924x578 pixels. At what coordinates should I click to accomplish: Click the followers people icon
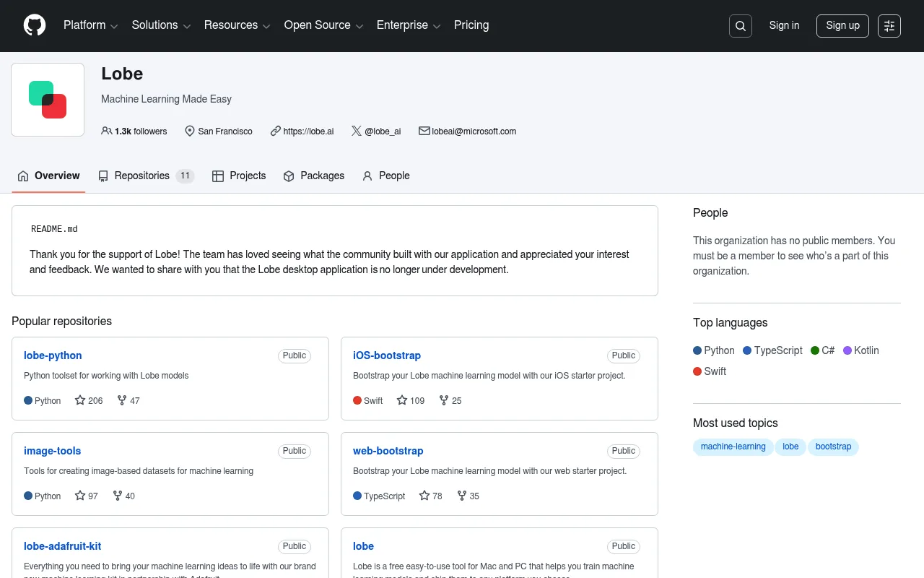point(107,131)
